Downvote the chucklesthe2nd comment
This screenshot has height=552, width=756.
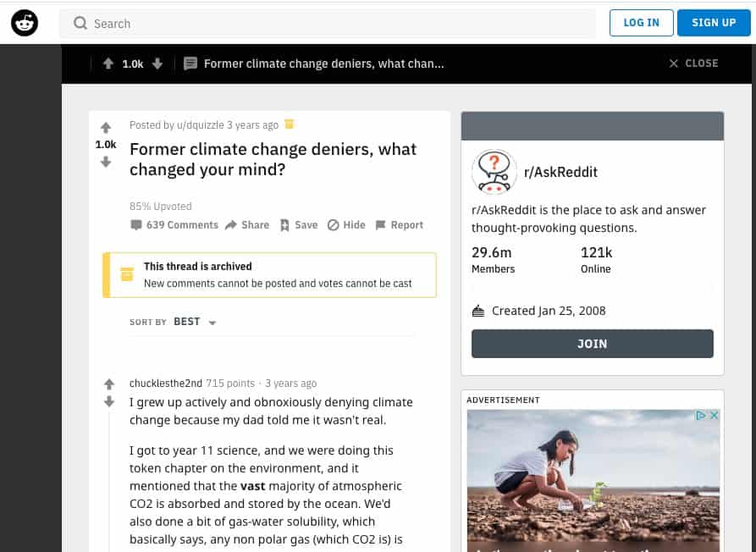pos(109,402)
